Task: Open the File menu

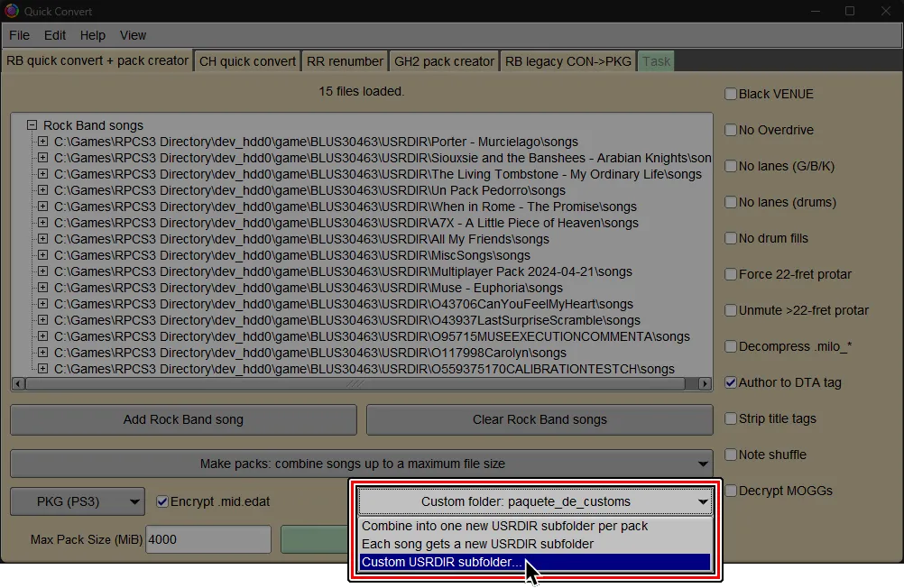Action: tap(18, 35)
